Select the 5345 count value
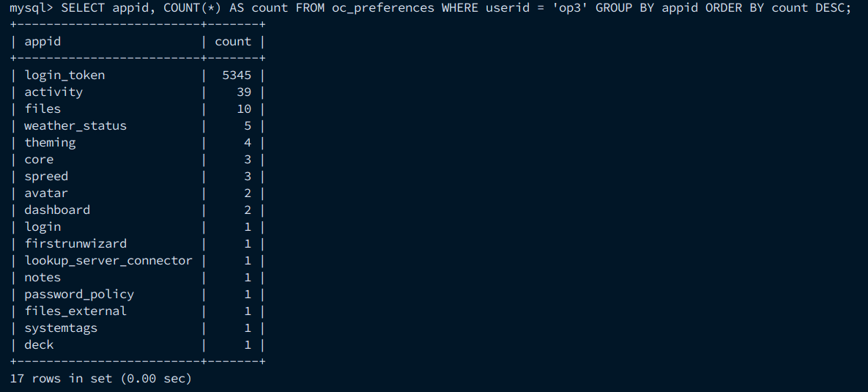This screenshot has width=868, height=392. 237,75
